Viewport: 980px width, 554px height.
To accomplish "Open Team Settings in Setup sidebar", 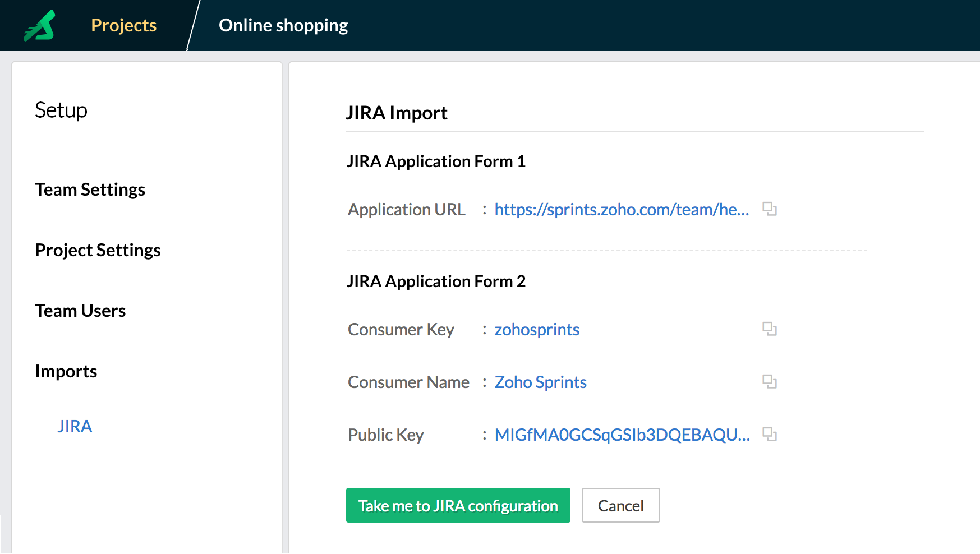I will pos(90,190).
